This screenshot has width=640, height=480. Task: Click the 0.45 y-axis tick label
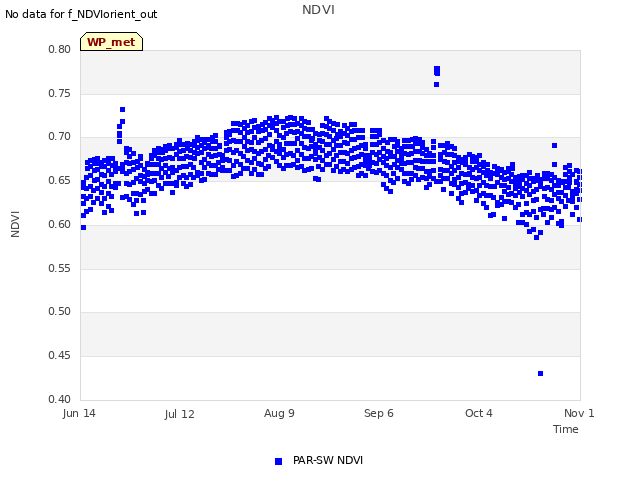(59, 356)
